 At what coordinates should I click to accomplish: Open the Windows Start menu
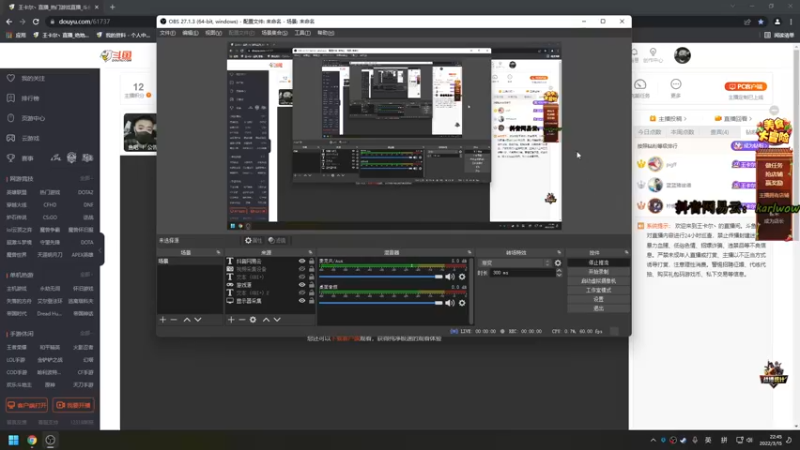pyautogui.click(x=13, y=440)
